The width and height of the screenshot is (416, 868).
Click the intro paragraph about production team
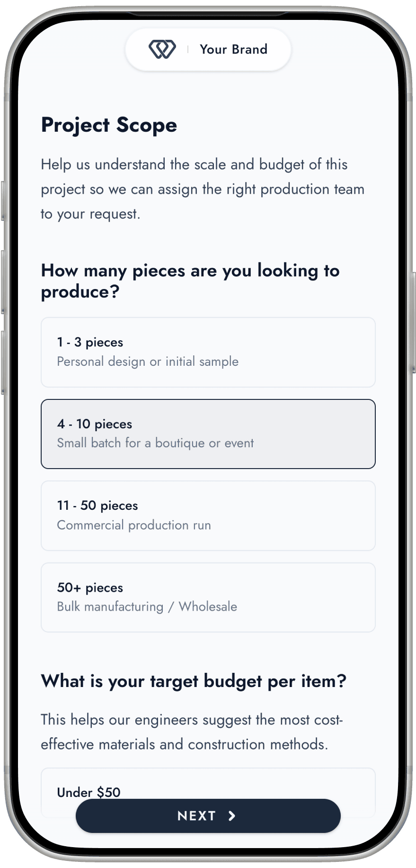click(x=203, y=189)
